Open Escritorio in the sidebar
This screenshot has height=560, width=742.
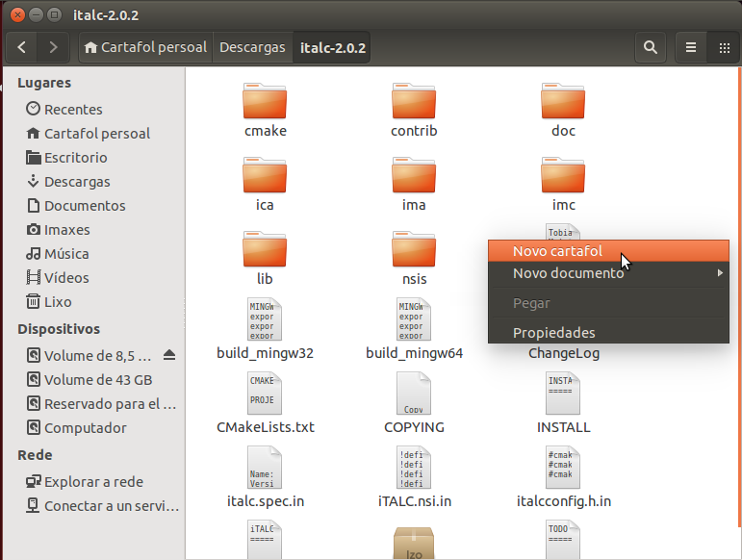93,158
